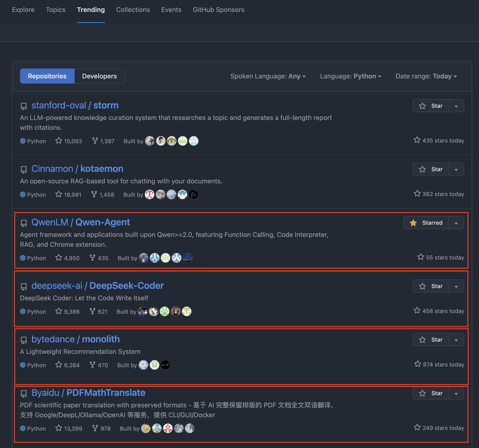The height and width of the screenshot is (448, 479).
Task: Click '458 stars today' text
Action: click(x=443, y=311)
